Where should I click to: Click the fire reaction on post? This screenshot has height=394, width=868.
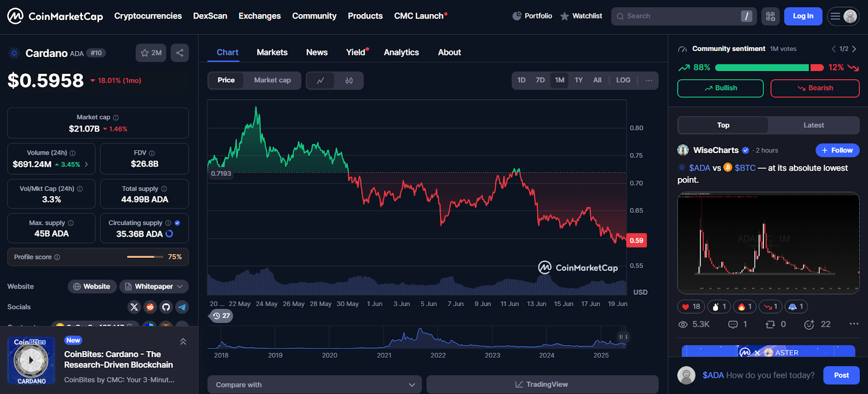745,307
